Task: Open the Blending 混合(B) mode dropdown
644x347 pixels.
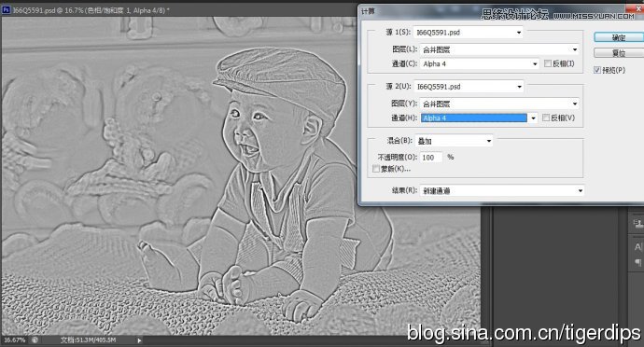Action: pyautogui.click(x=455, y=141)
